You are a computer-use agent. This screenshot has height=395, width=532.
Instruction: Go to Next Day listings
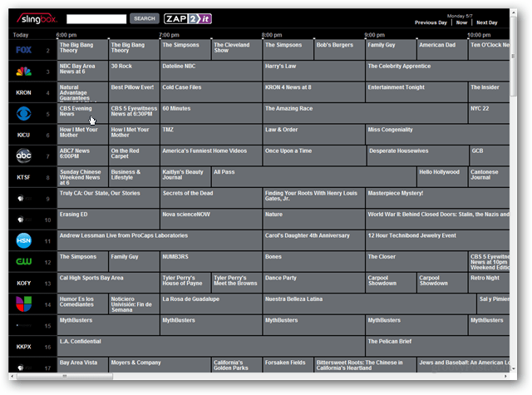pyautogui.click(x=487, y=22)
